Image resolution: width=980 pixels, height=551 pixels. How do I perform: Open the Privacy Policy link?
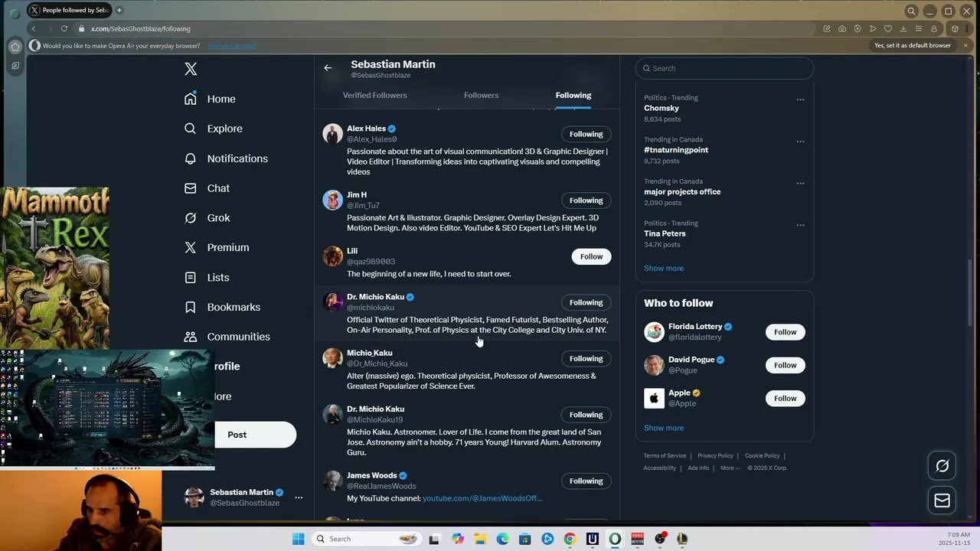[715, 456]
